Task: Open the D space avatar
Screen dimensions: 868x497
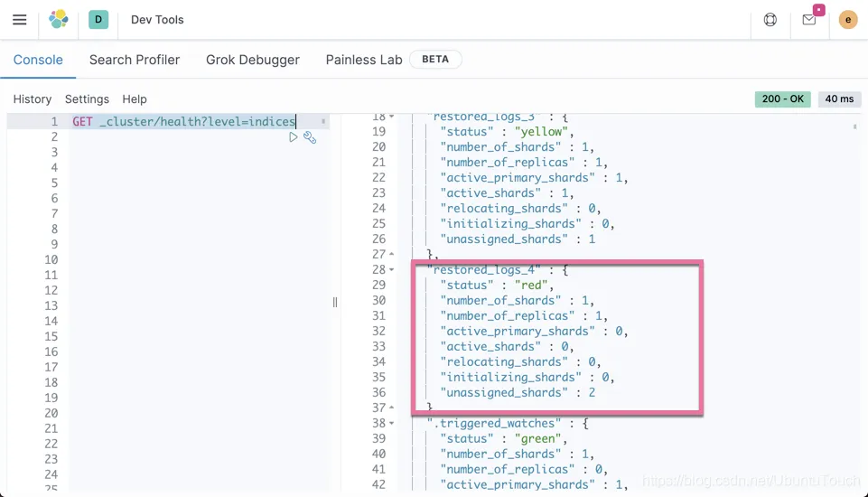Action: (98, 19)
